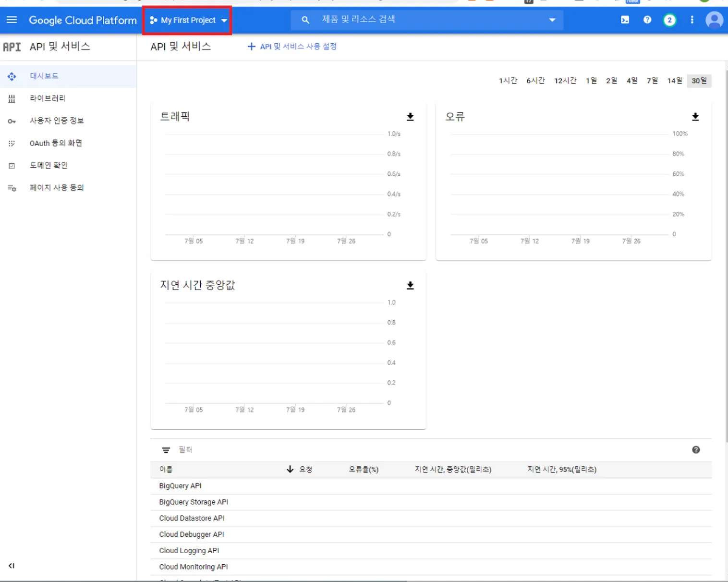Viewport: 728px width, 582px height.
Task: Open 도메인 확인 in the sidebar
Action: 68,165
